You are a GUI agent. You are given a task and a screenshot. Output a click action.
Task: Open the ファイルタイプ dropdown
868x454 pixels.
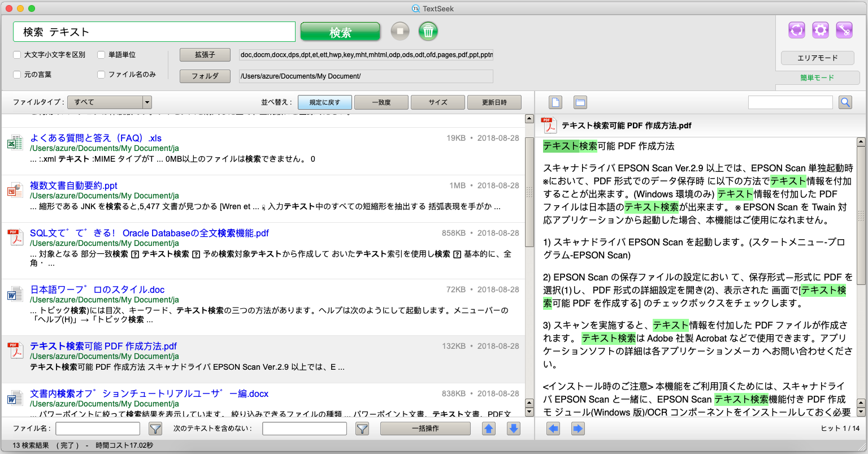109,102
